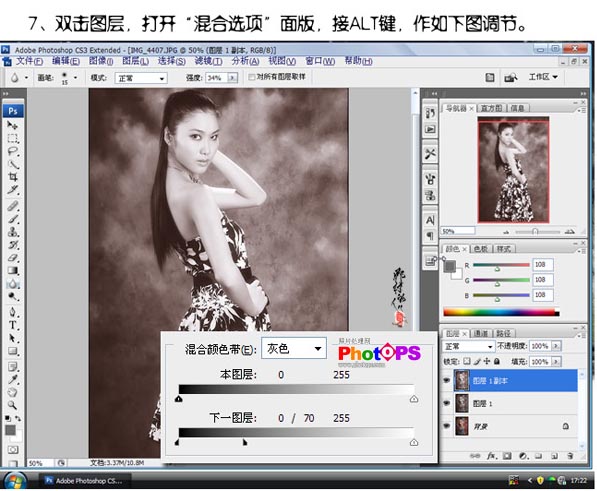Screen dimensions: 597x491
Task: Hide the 背景 layer
Action: click(x=446, y=426)
